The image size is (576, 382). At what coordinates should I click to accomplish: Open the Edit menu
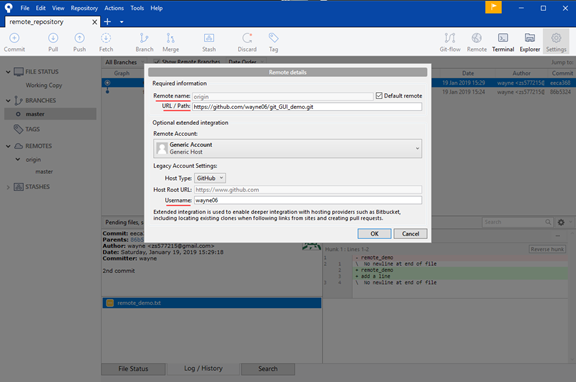(x=40, y=8)
